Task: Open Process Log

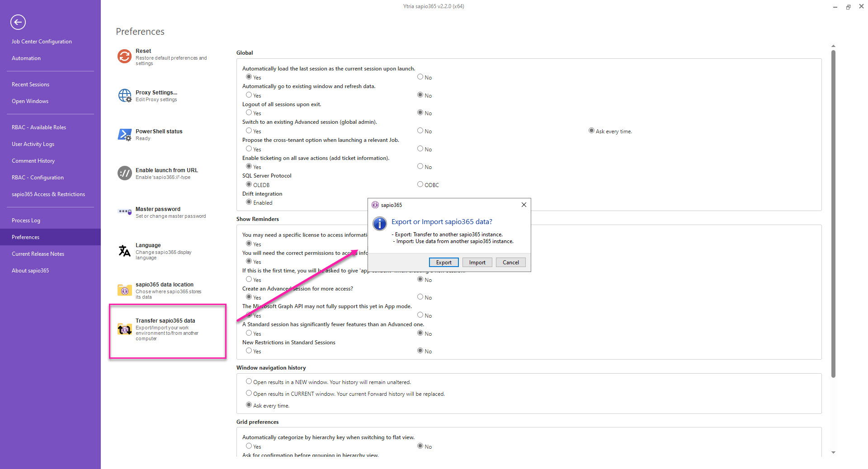Action: click(26, 220)
